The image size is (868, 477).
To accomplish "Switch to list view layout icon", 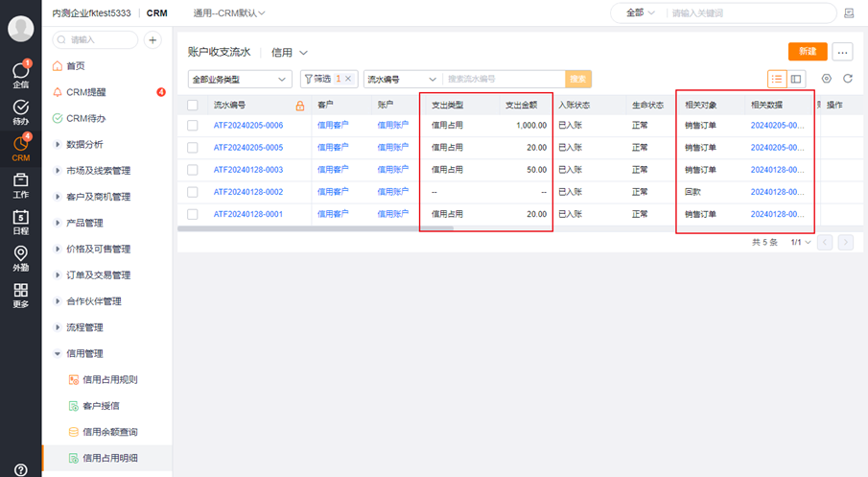I will click(x=777, y=79).
